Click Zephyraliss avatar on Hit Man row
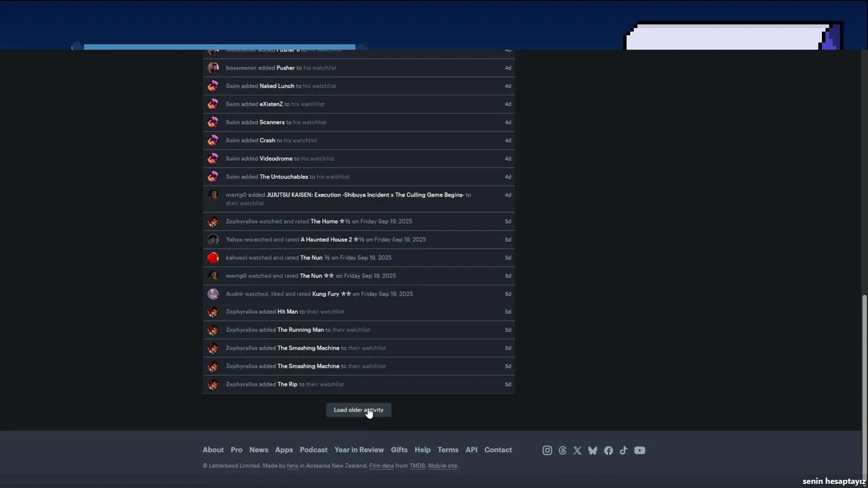 click(213, 312)
